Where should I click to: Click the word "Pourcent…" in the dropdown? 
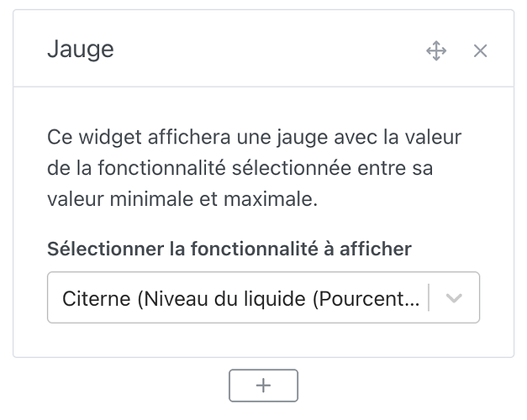click(368, 298)
